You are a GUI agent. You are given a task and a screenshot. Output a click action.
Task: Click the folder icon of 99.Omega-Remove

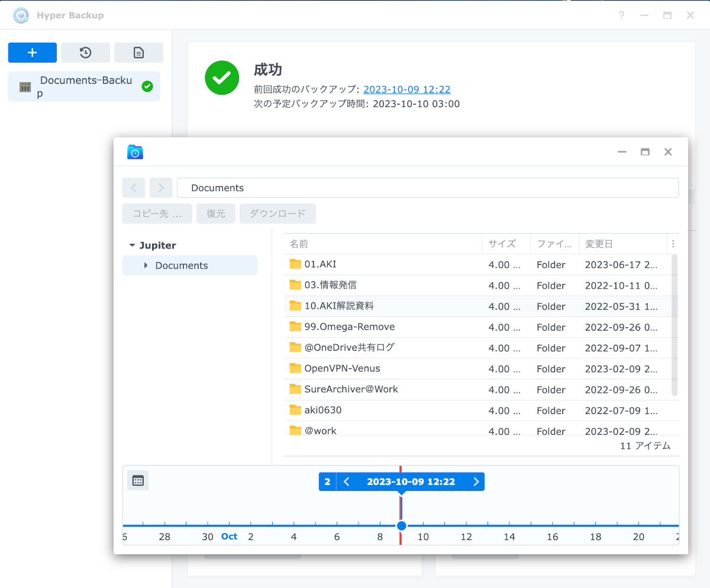click(295, 327)
